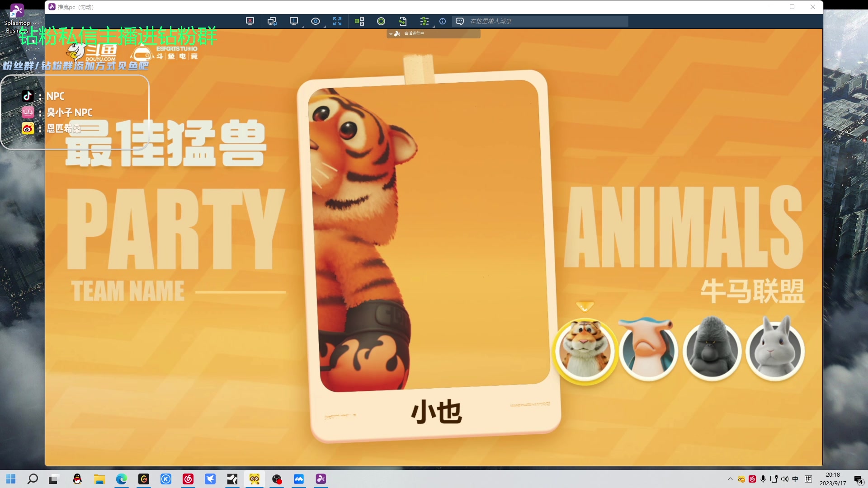Open NetEase Cloud Music from taskbar
This screenshot has height=488, width=868.
click(x=189, y=479)
